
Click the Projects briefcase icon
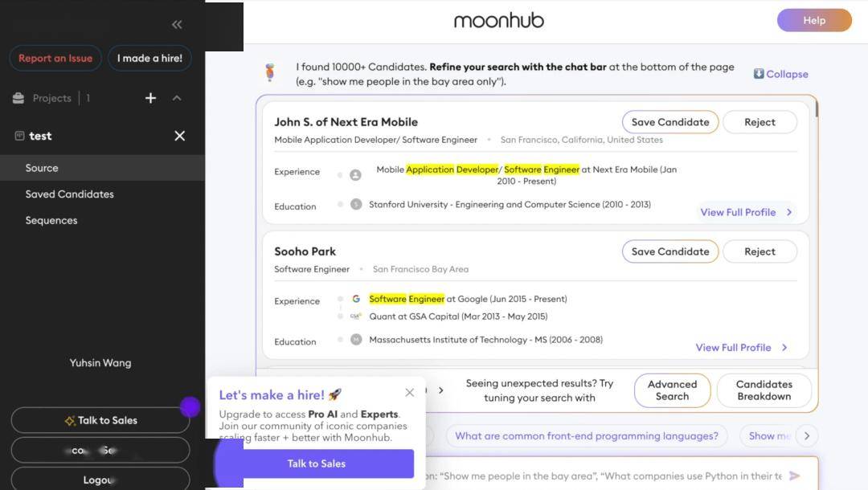[x=18, y=98]
